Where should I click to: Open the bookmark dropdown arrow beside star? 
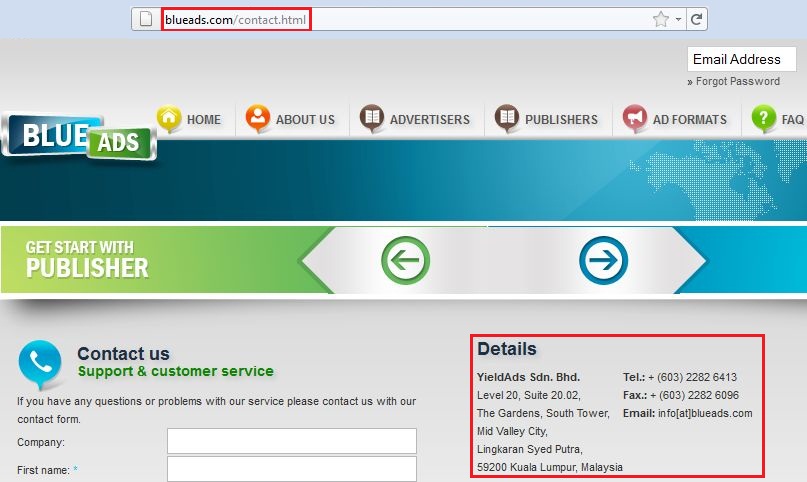678,20
